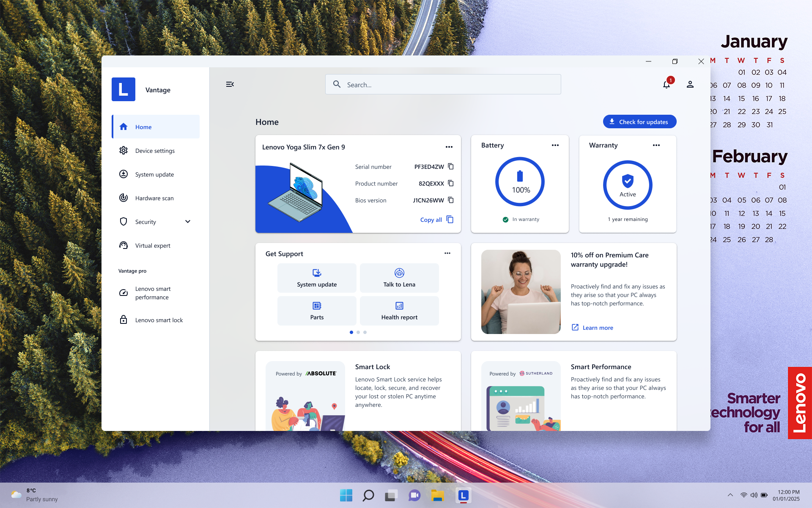Click the Copy all link

[436, 220]
